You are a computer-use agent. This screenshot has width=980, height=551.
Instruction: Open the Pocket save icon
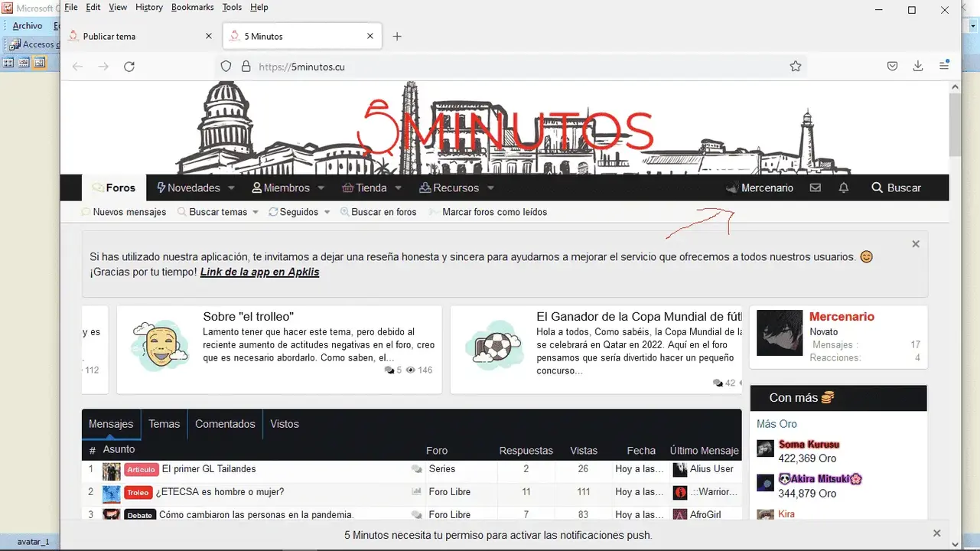[x=892, y=67]
